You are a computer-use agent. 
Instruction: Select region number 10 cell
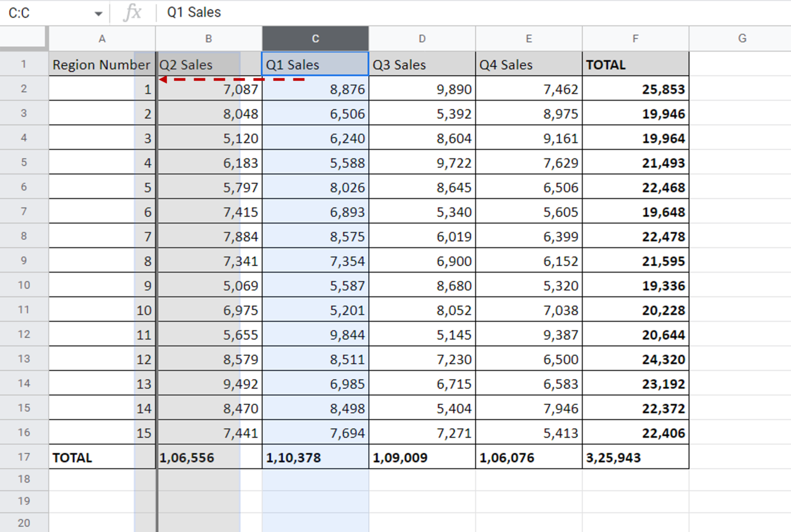(x=102, y=310)
